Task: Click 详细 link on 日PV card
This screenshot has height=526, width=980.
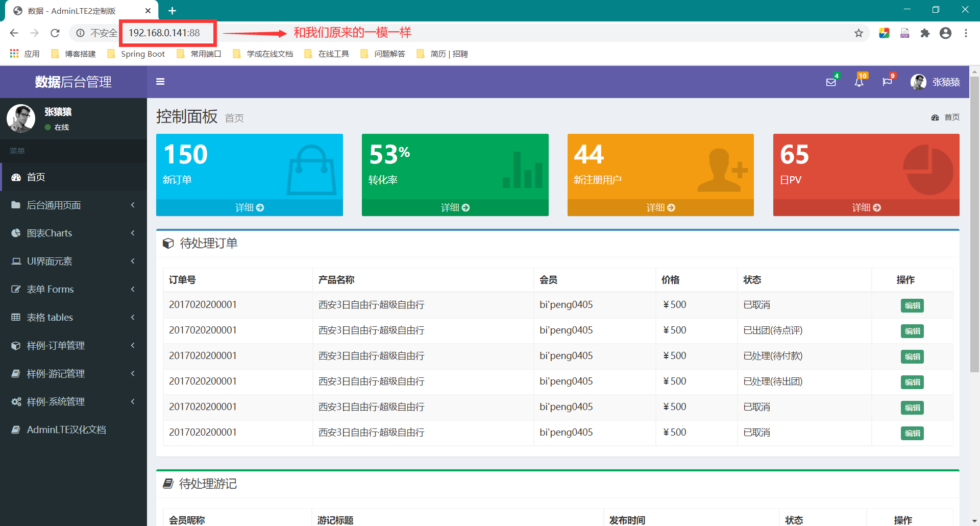Action: pyautogui.click(x=866, y=208)
